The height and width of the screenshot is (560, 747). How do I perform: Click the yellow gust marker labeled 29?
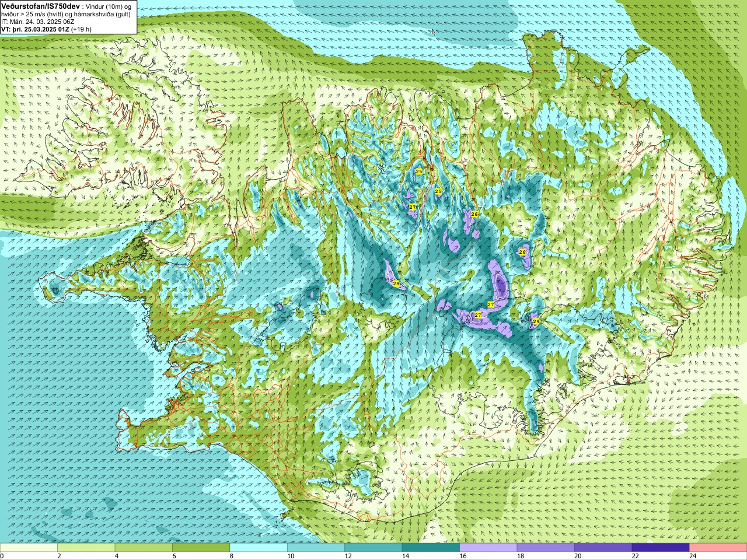click(536, 321)
